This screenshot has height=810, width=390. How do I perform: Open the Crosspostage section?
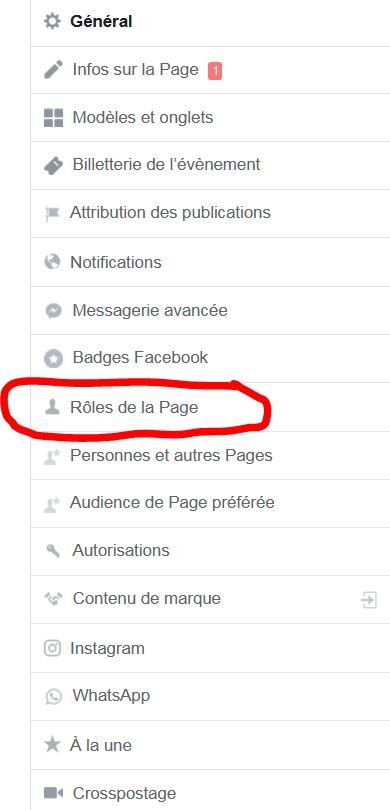[210, 792]
